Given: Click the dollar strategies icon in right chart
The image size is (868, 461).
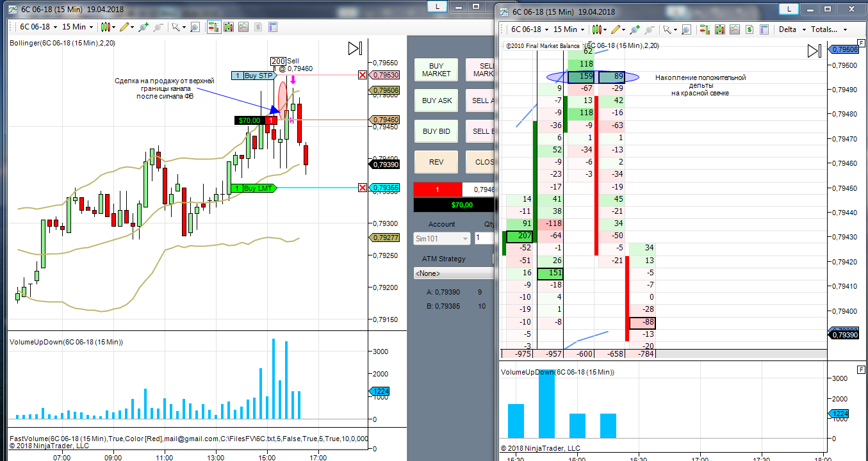Looking at the screenshot, I should coord(749,29).
